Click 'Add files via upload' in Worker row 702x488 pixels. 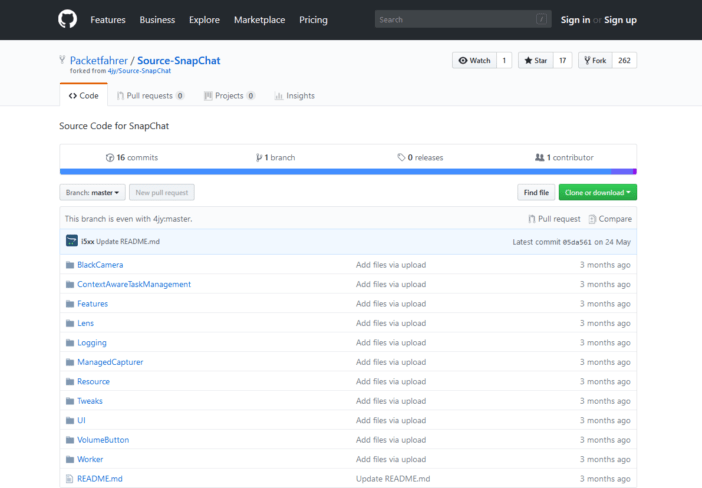pos(391,459)
